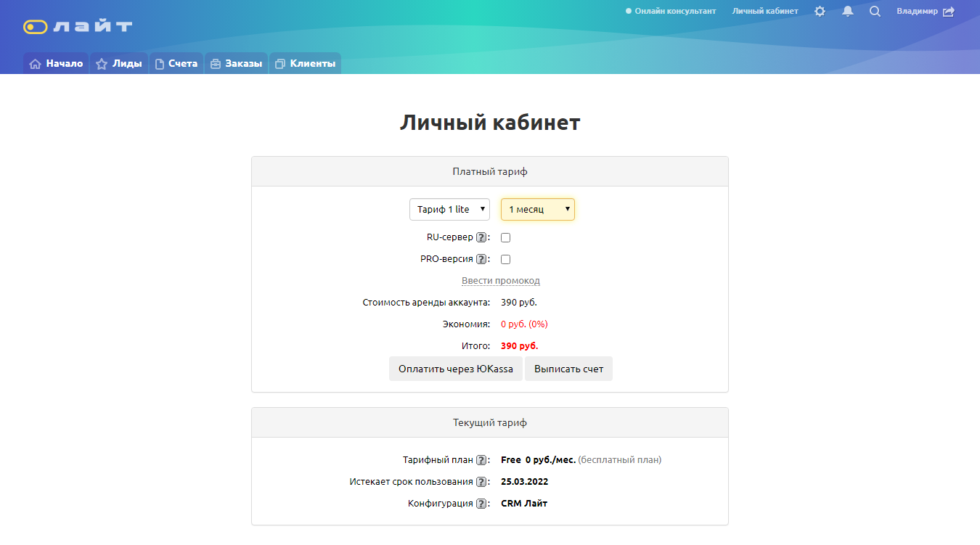Click the Лайт logo
The height and width of the screenshot is (545, 980).
pos(78,27)
